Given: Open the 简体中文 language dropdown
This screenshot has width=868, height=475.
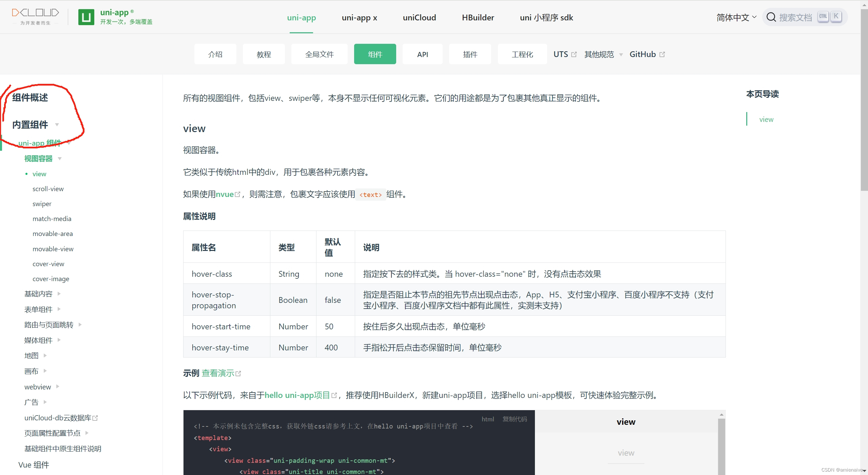Looking at the screenshot, I should [736, 17].
